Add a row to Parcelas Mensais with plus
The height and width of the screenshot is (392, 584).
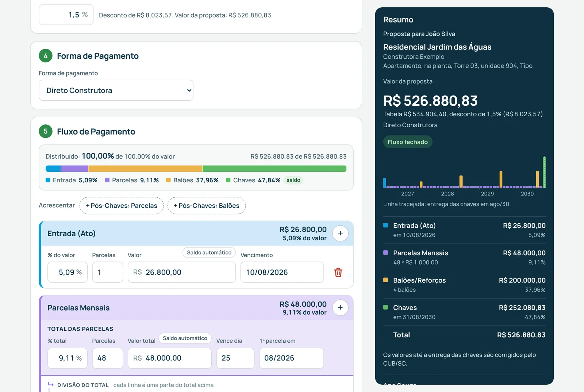[x=340, y=308]
